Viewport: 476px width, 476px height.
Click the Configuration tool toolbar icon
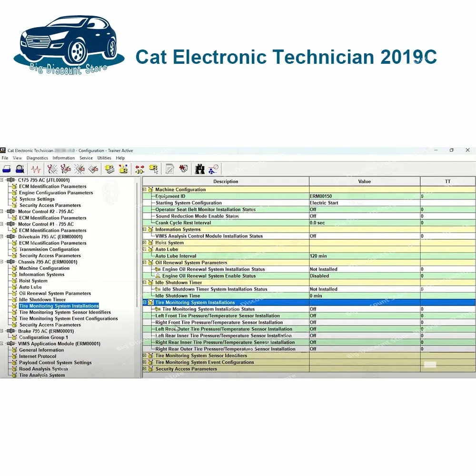point(123,169)
